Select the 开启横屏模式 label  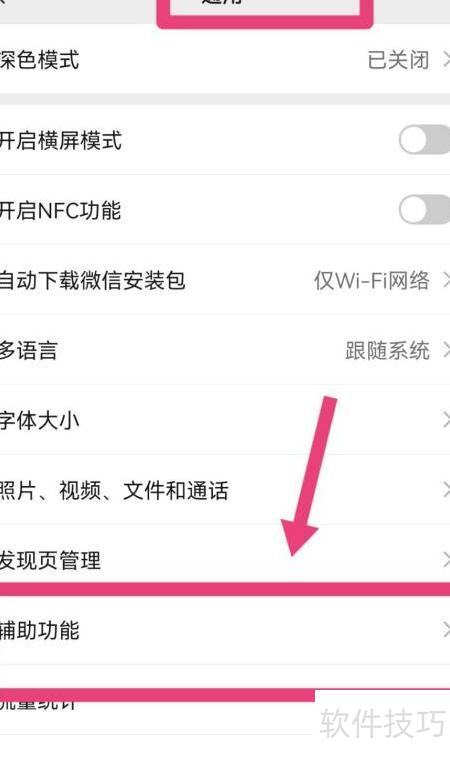pos(60,140)
